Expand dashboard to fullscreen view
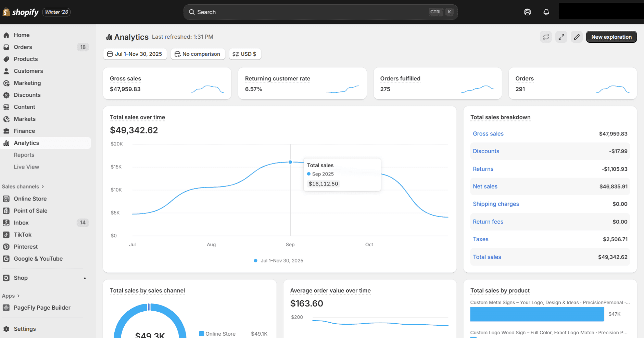 [561, 37]
